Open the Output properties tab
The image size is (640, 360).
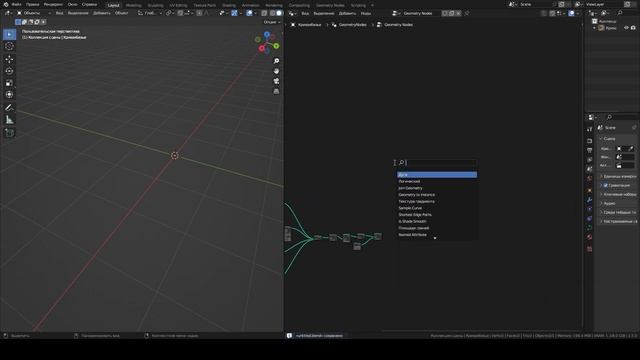pos(589,151)
